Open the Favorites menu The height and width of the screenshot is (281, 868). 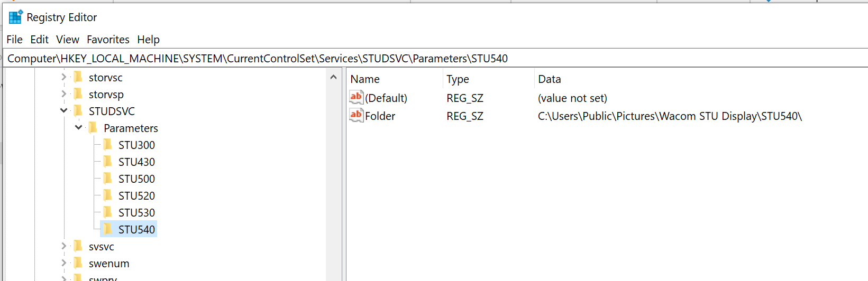coord(108,40)
